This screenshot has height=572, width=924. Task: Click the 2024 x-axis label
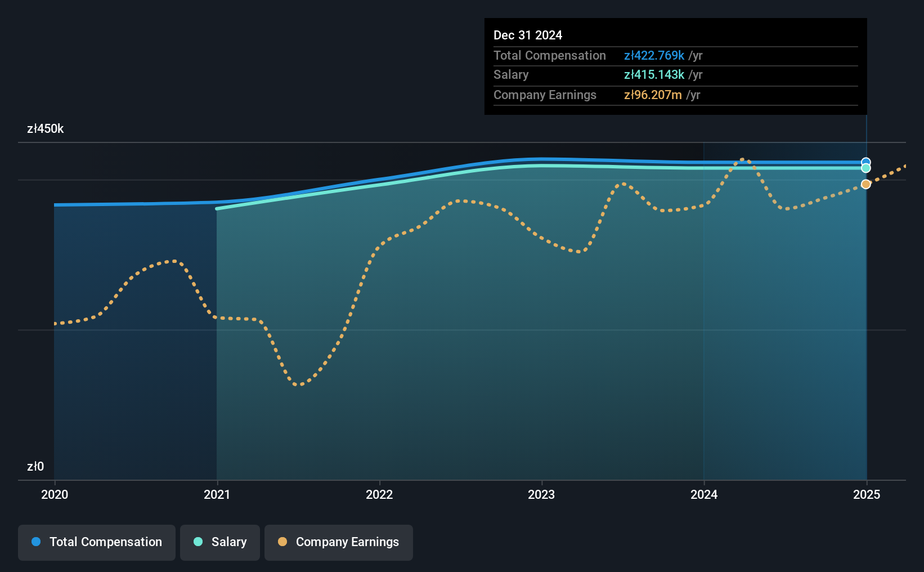tap(704, 494)
